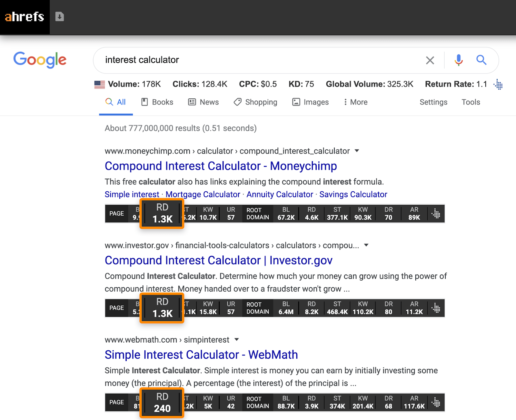
Task: Click dotted icon on Moneychimp metrics bar
Action: click(x=436, y=214)
